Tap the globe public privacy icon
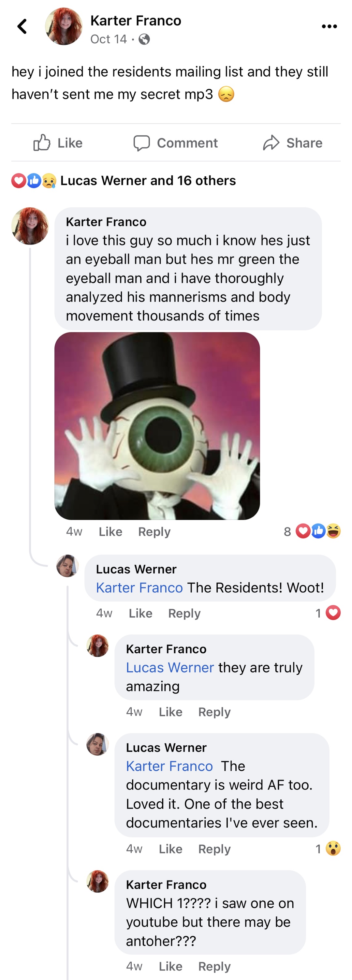Viewport: 352px width, 980px height. (x=144, y=39)
